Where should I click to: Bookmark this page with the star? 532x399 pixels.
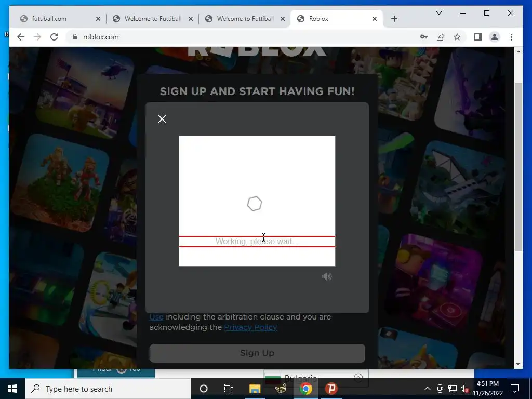(457, 37)
